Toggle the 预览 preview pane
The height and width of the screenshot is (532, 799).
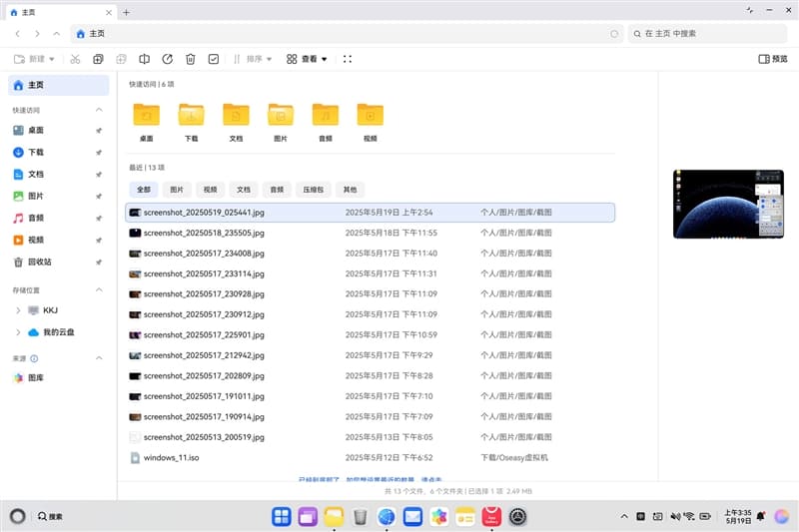tap(772, 59)
